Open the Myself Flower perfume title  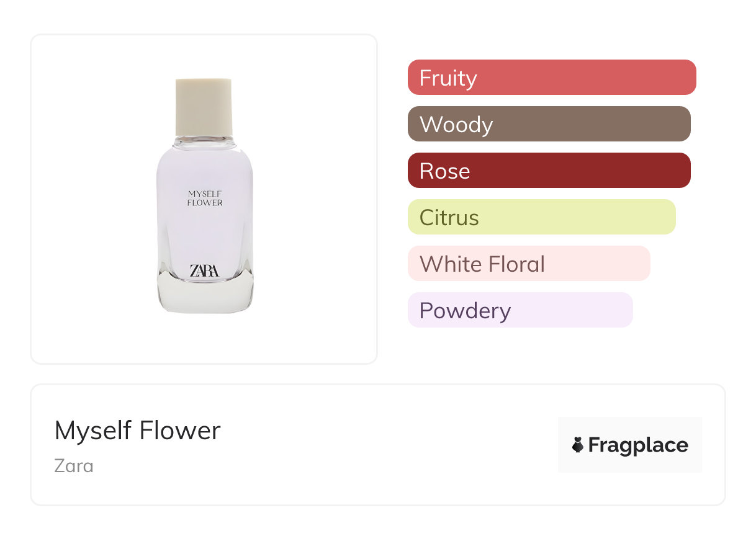(x=137, y=431)
